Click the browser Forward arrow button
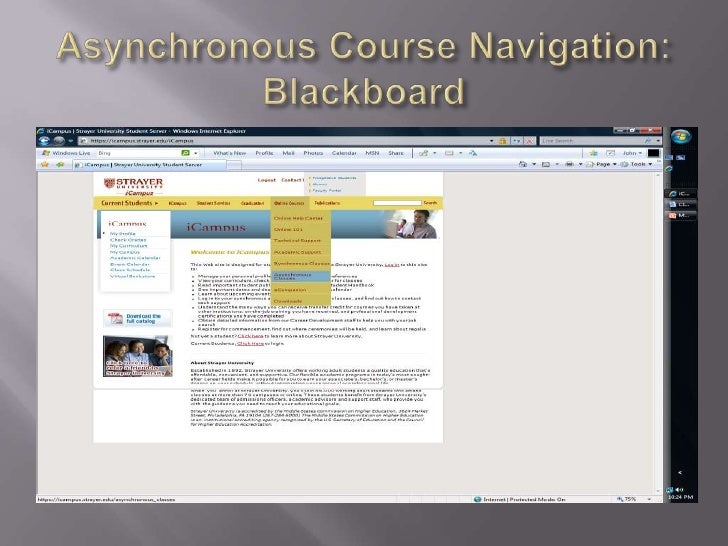This screenshot has height=546, width=728. click(58, 141)
